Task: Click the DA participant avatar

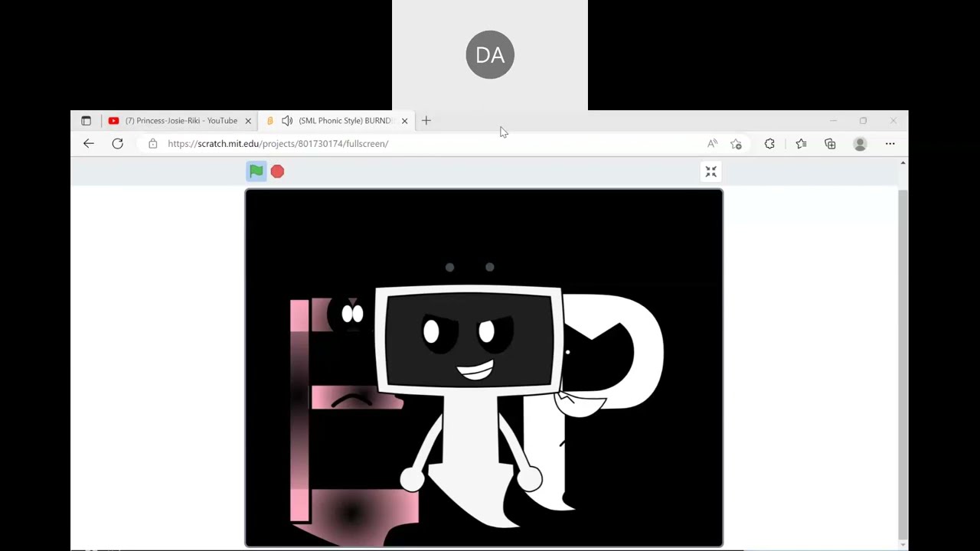Action: click(490, 55)
